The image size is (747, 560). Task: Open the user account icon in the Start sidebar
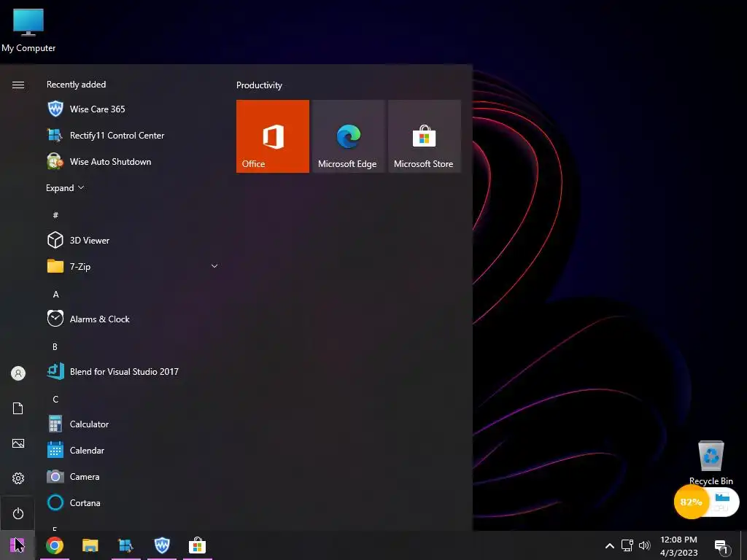(x=18, y=373)
